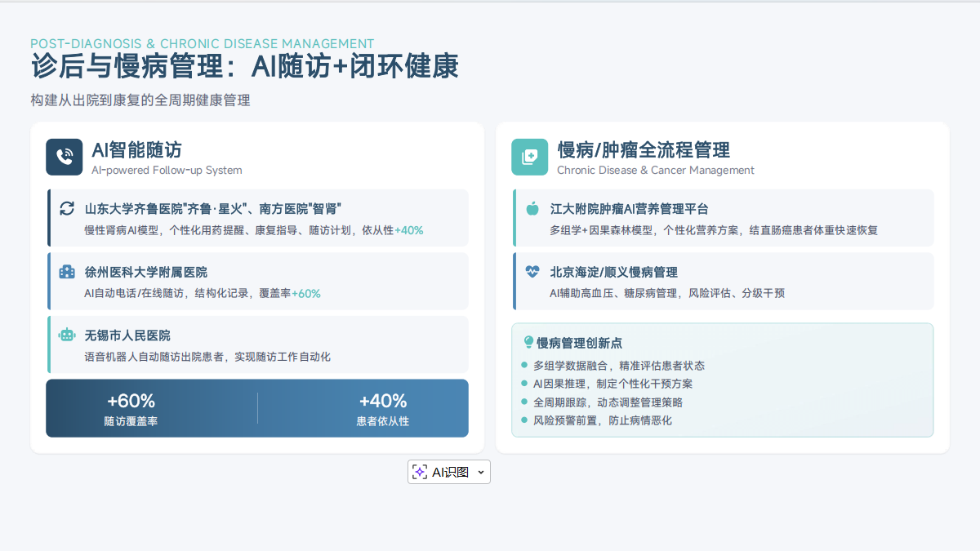The width and height of the screenshot is (980, 551).
Task: Click the AI识图 button label
Action: (x=450, y=472)
